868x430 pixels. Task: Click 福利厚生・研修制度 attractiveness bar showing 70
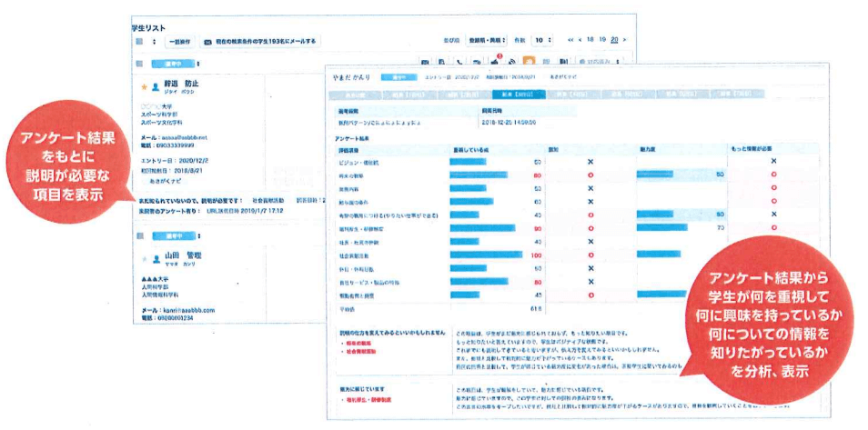[x=662, y=227]
